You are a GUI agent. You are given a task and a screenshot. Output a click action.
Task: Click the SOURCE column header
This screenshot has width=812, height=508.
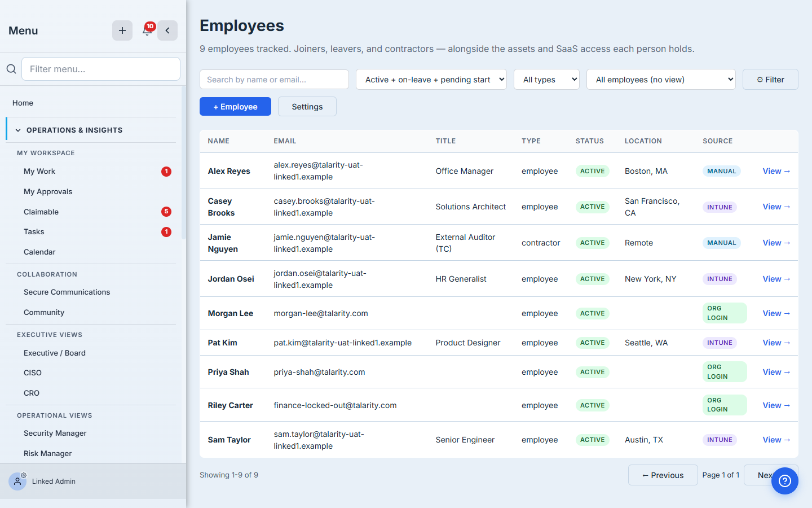718,141
